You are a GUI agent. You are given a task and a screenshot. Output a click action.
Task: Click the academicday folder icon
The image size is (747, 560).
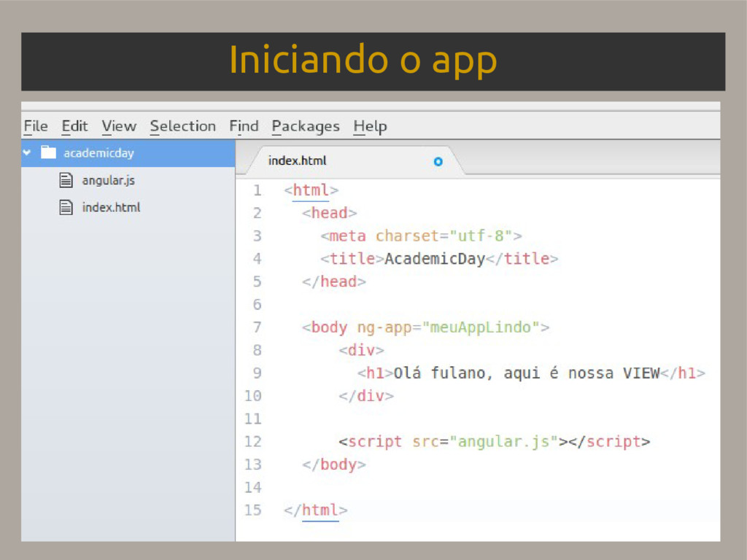tap(48, 153)
